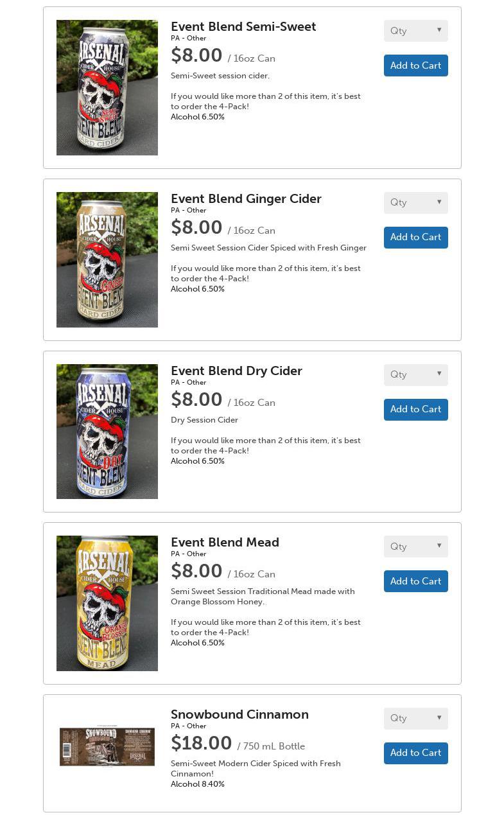Open Qty dropdown for Event Blend Dry Cider
Screen dimensions: 504x815
(415, 375)
